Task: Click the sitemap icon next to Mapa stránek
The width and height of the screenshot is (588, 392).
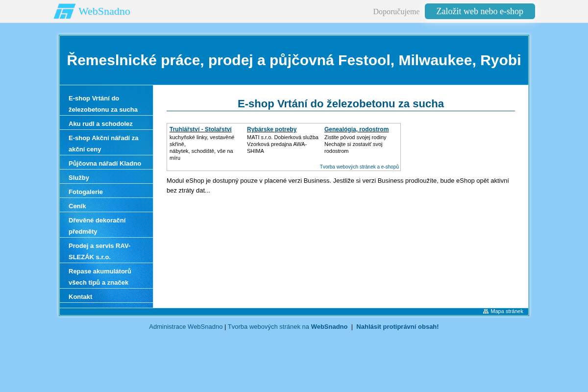Action: click(486, 311)
